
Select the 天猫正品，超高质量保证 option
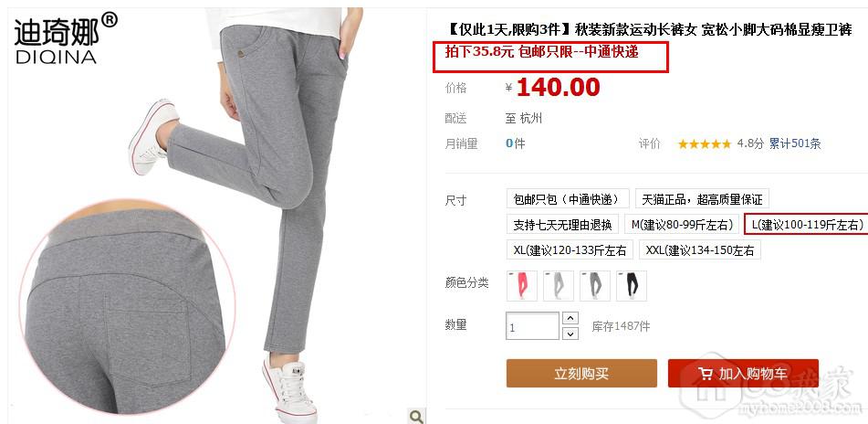coord(702,199)
